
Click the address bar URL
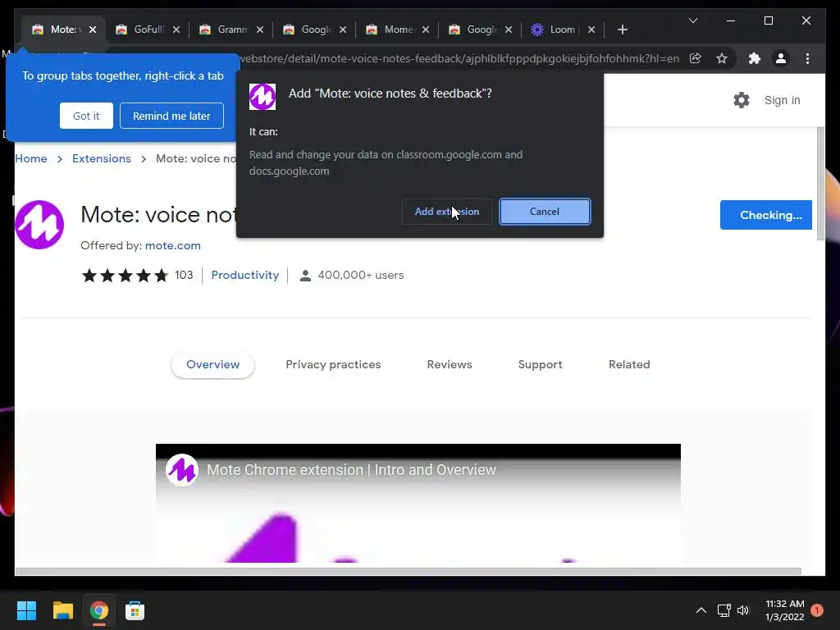[459, 58]
